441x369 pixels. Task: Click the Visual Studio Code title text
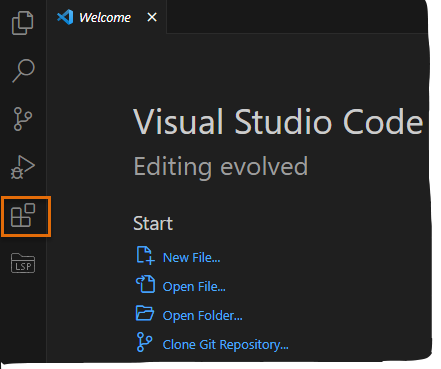pos(278,122)
